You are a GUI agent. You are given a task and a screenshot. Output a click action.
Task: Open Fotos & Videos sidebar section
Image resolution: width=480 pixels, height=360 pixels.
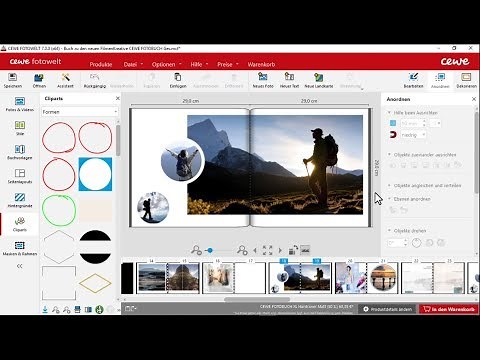click(x=20, y=104)
